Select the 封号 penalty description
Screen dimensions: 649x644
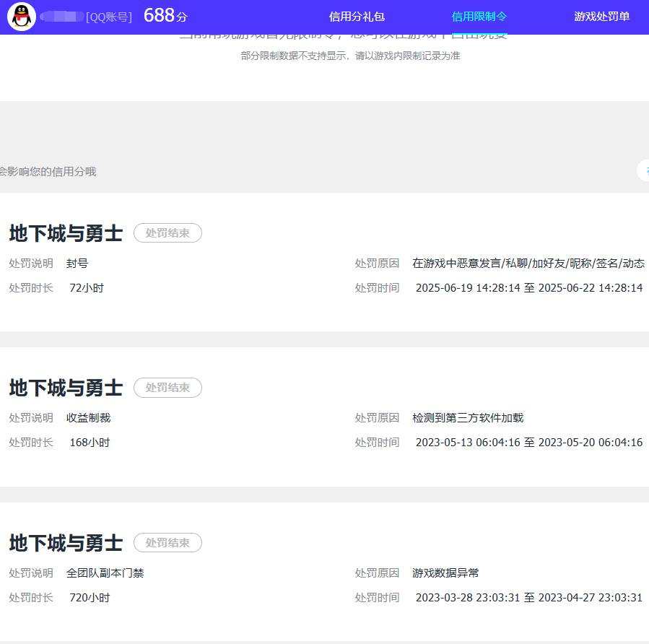click(77, 264)
